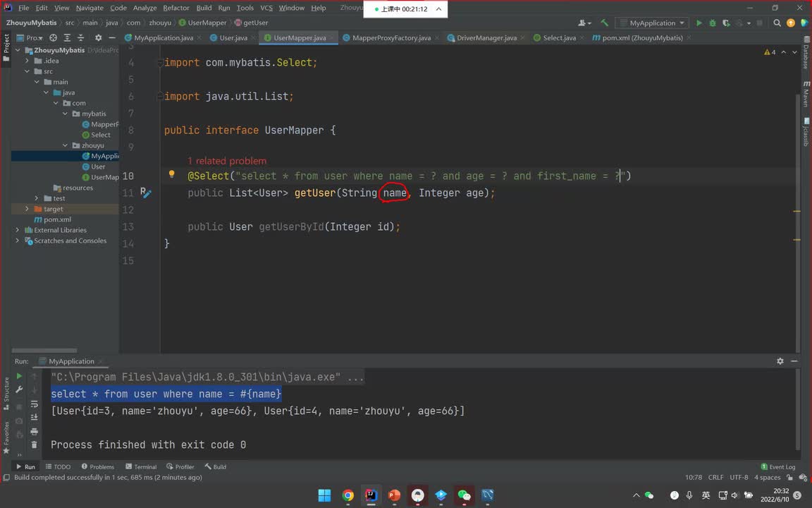Open Search Everywhere magnifier icon
This screenshot has width=812, height=508.
[777, 23]
